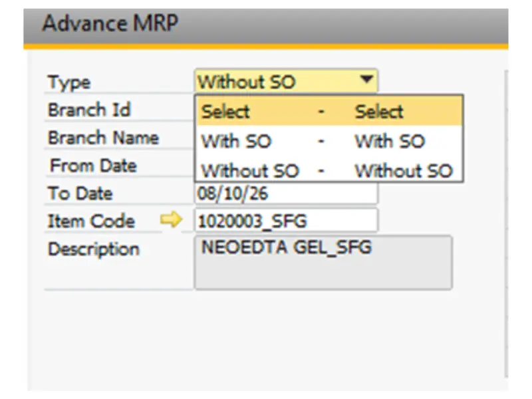532x399 pixels.
Task: Click the Description box NEOEDTA GEL_SFG
Action: [323, 262]
